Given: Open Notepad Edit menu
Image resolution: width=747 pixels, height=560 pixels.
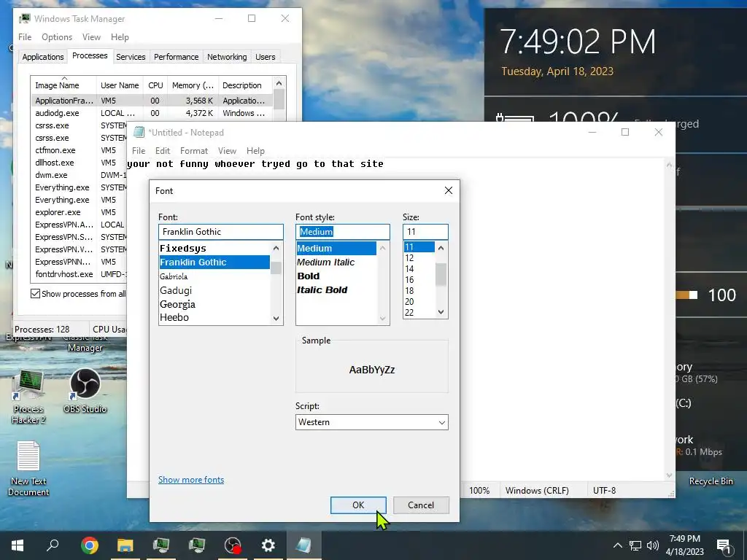Looking at the screenshot, I should (x=163, y=151).
